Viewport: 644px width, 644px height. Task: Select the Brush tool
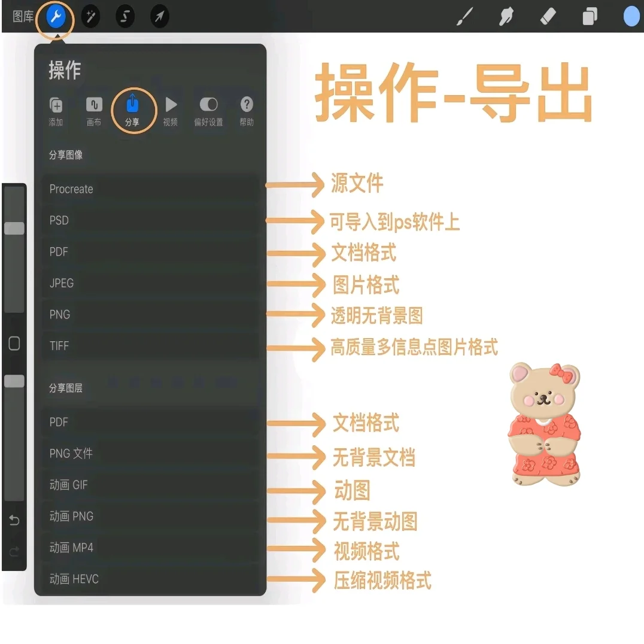pos(464,16)
